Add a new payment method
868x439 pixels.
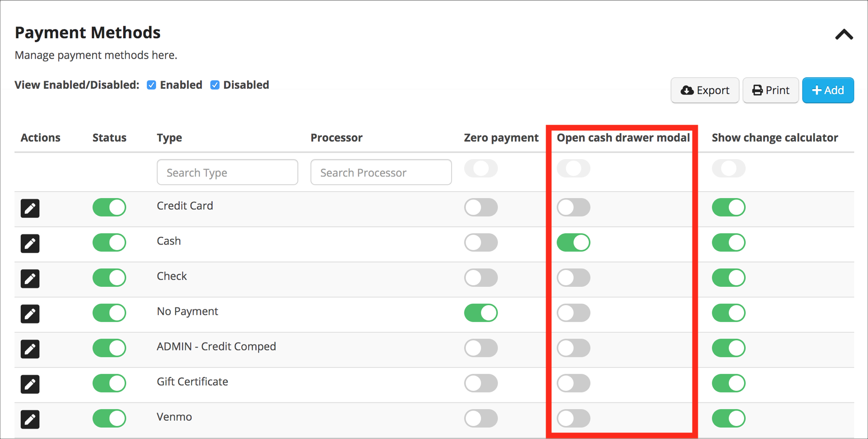[x=828, y=90]
